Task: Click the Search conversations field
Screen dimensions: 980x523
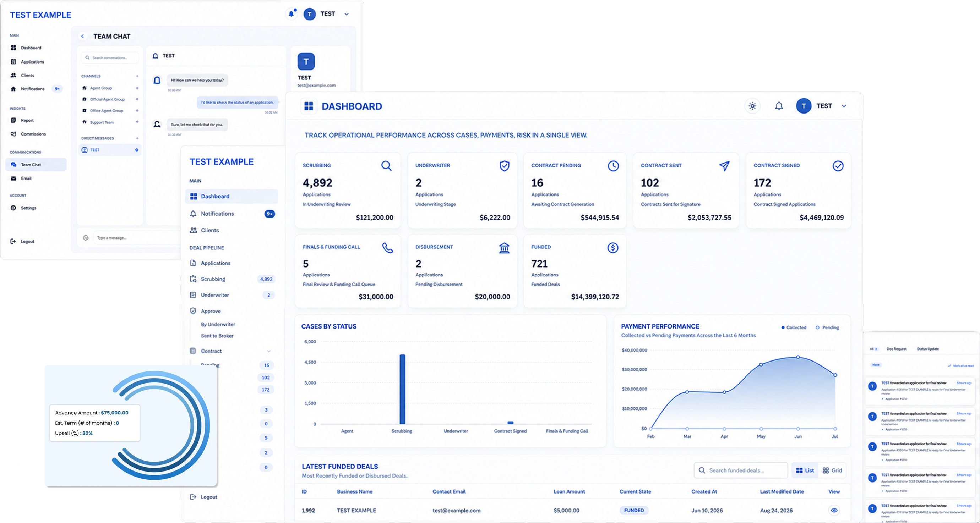Action: tap(110, 58)
